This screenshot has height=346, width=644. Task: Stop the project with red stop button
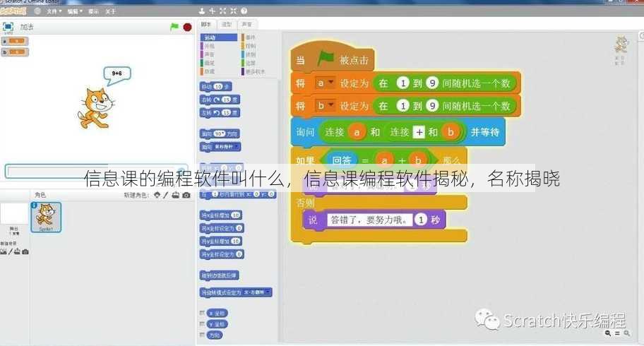[187, 27]
